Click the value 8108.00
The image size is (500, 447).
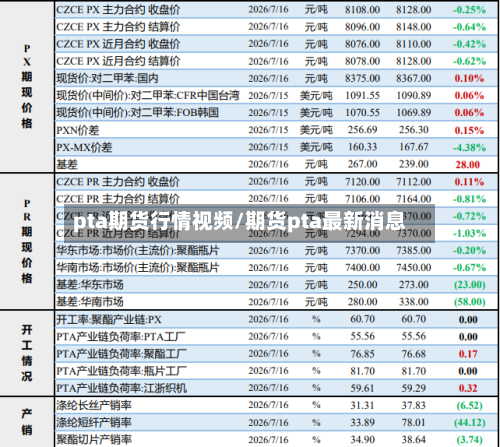[x=362, y=10]
